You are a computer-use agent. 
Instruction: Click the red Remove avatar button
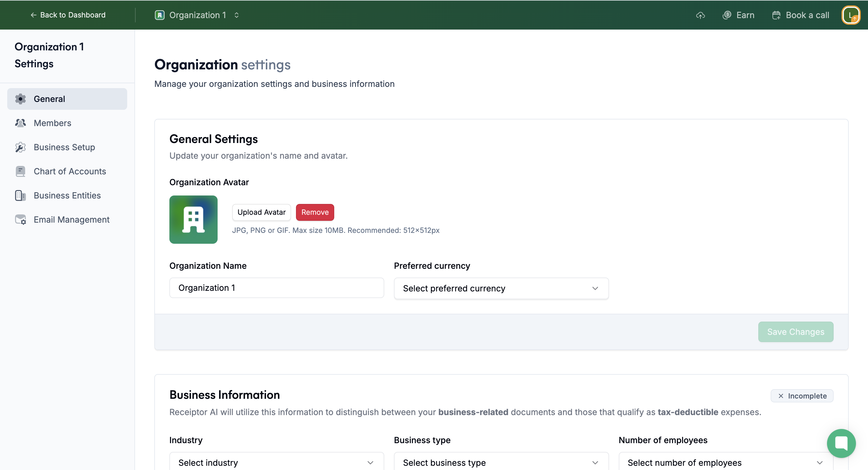click(x=315, y=212)
